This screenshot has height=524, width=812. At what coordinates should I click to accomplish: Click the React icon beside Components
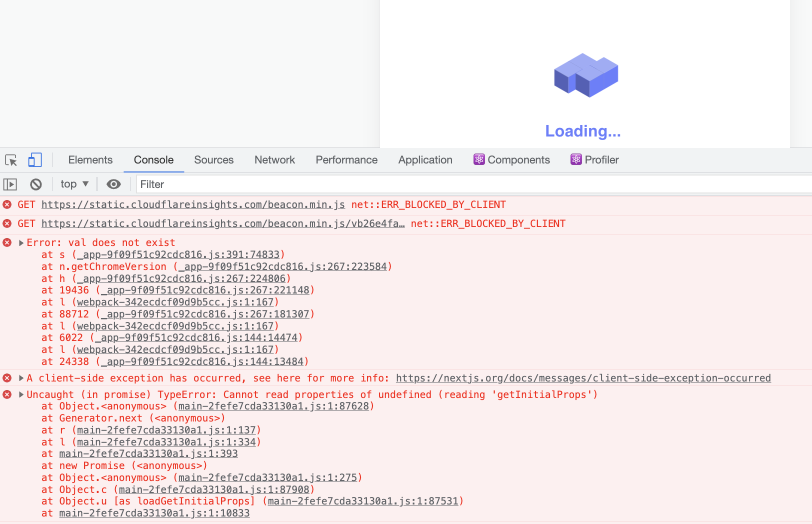click(x=478, y=159)
